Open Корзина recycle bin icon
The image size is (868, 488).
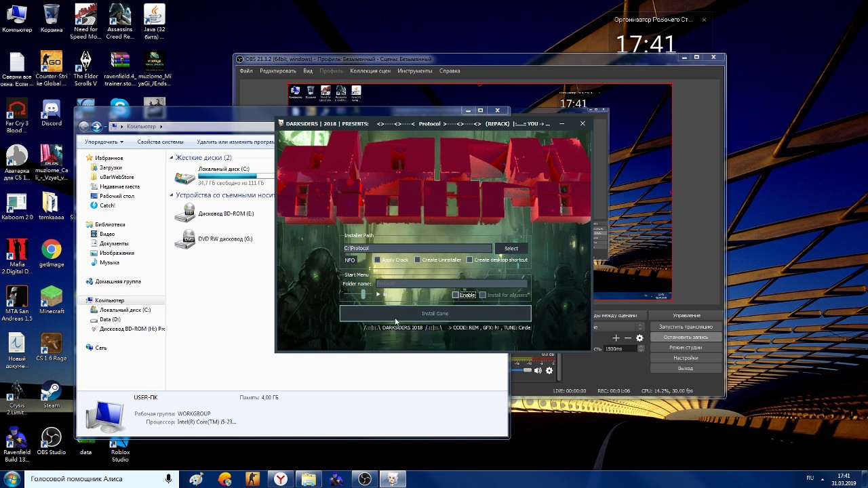[52, 18]
